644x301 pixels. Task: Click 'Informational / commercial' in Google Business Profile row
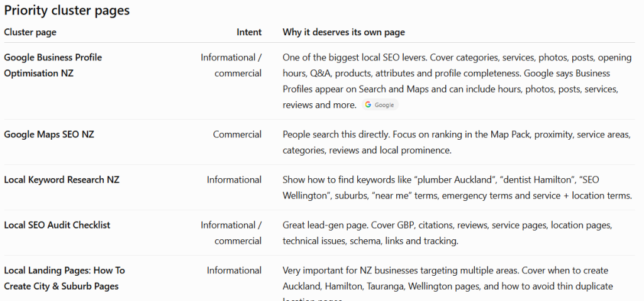pos(231,65)
